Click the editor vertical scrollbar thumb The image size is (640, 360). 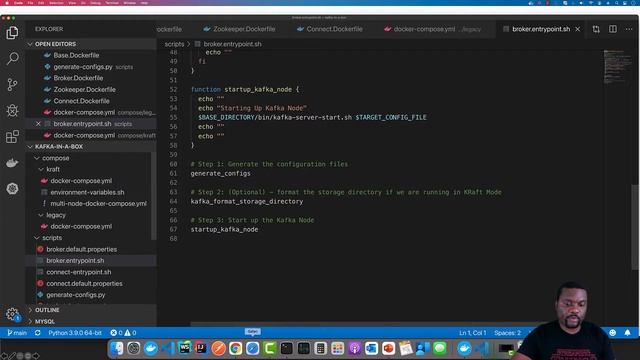[x=636, y=227]
